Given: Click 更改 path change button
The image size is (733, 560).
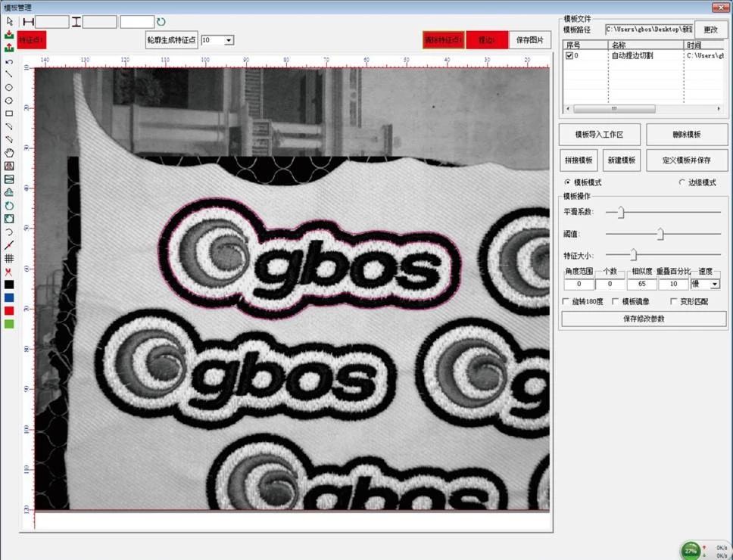Looking at the screenshot, I should [x=710, y=30].
